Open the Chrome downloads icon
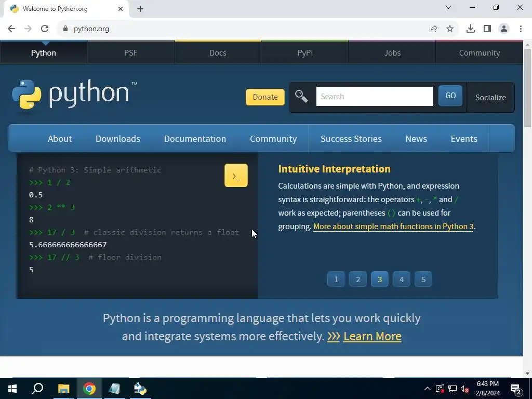The width and height of the screenshot is (532, 399). 471,29
